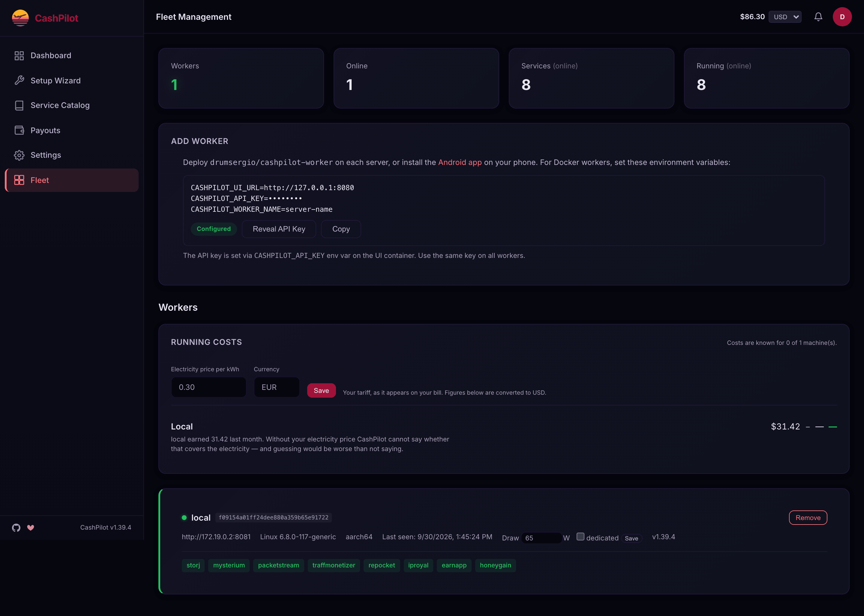
Task: Open Setup Wizard page
Action: pos(72,80)
